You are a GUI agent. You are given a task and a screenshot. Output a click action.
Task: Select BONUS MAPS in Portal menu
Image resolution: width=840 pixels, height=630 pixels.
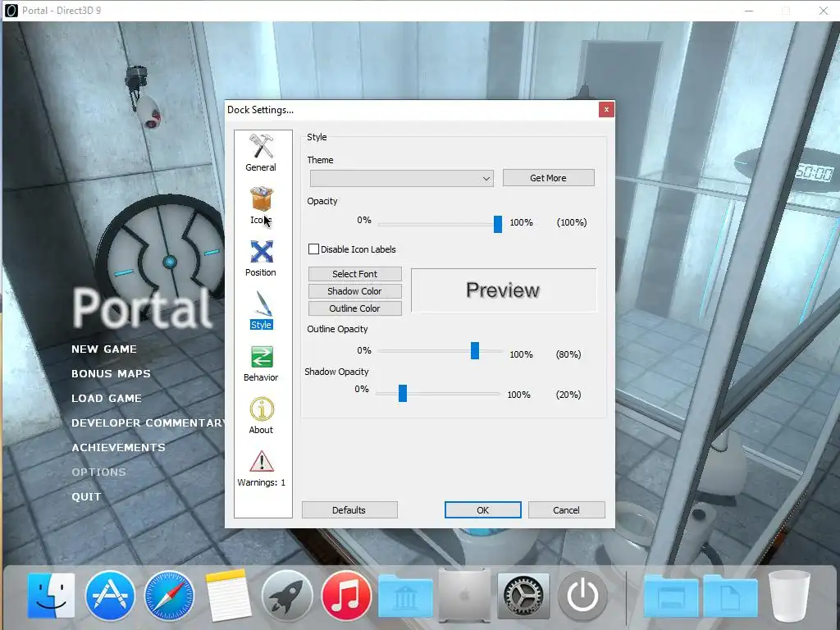click(x=112, y=373)
